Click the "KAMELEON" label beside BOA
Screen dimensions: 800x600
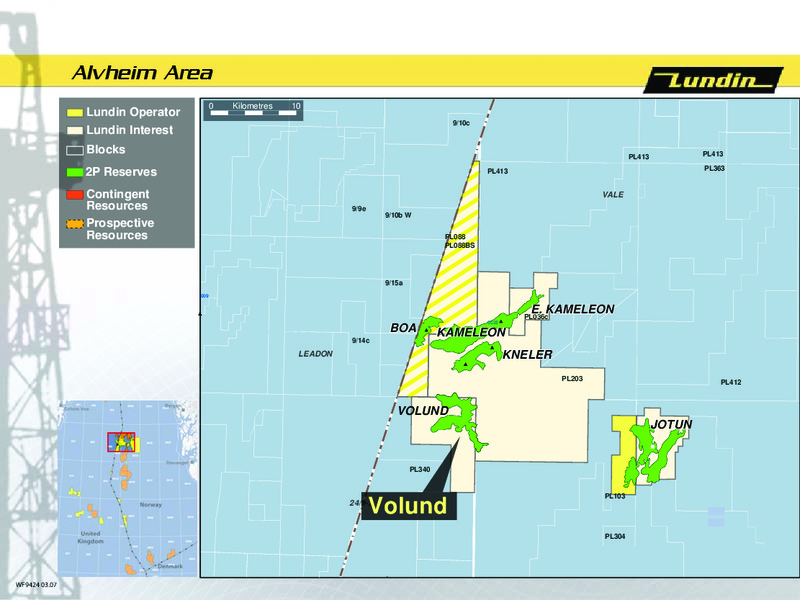click(x=471, y=332)
